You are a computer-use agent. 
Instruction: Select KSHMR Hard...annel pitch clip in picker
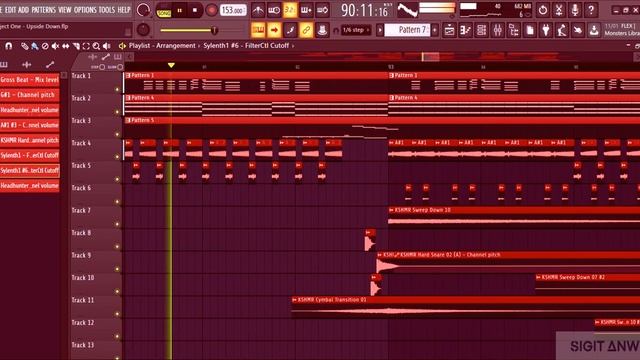tap(30, 140)
